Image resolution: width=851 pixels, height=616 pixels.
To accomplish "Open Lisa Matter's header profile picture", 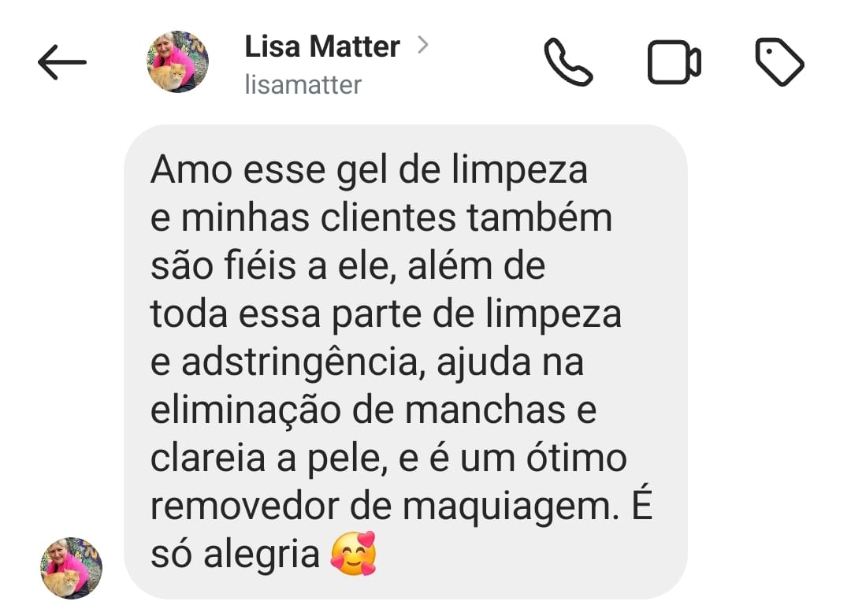I will pos(177,61).
